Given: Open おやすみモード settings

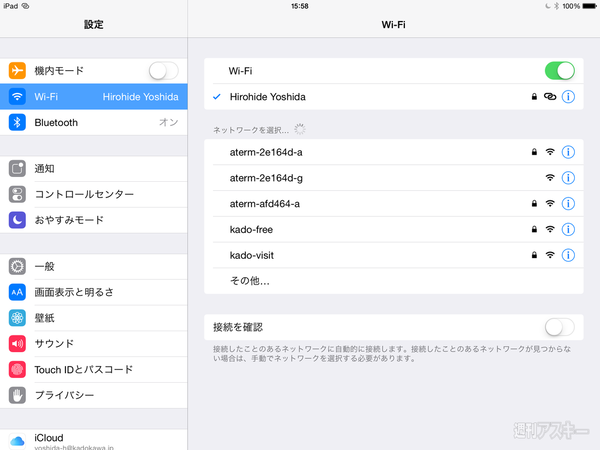Looking at the screenshot, I should (94, 220).
